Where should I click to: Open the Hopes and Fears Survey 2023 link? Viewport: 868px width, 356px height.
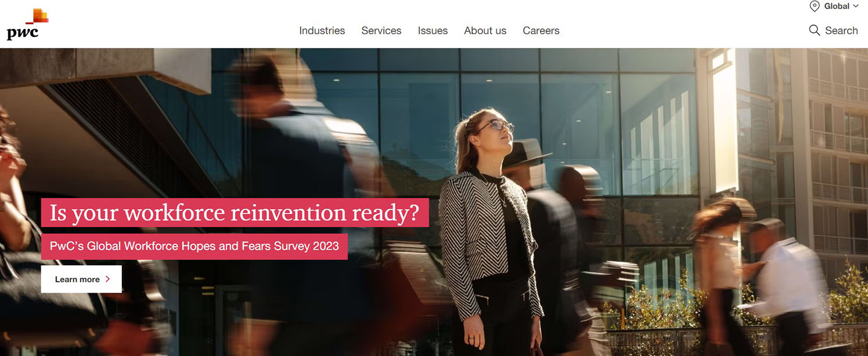tap(194, 246)
